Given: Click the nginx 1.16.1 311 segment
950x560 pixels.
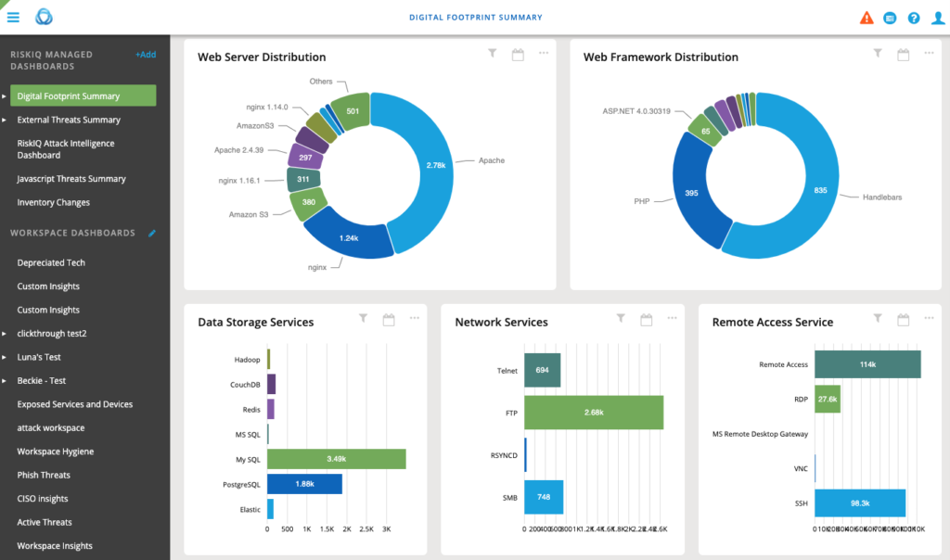Looking at the screenshot, I should click(303, 179).
